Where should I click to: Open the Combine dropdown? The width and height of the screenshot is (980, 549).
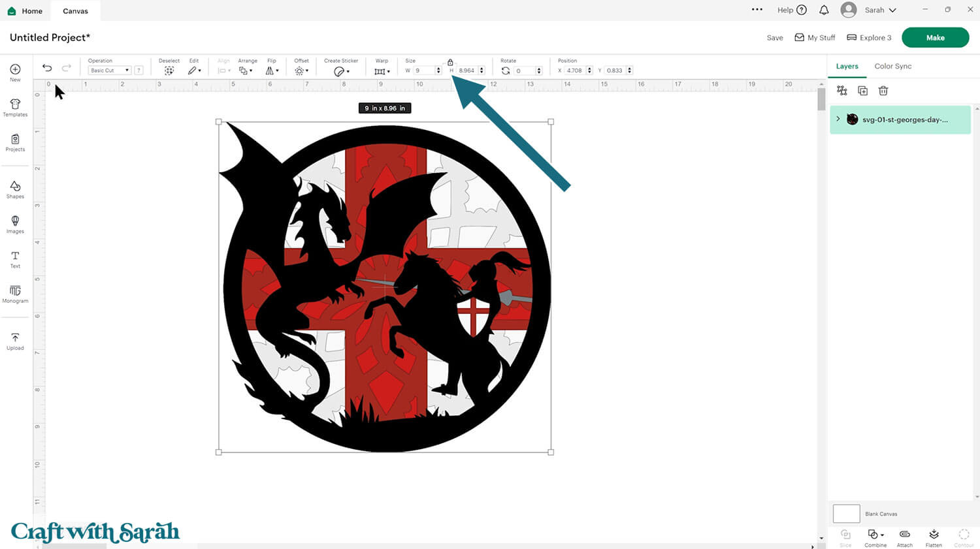pos(875,534)
